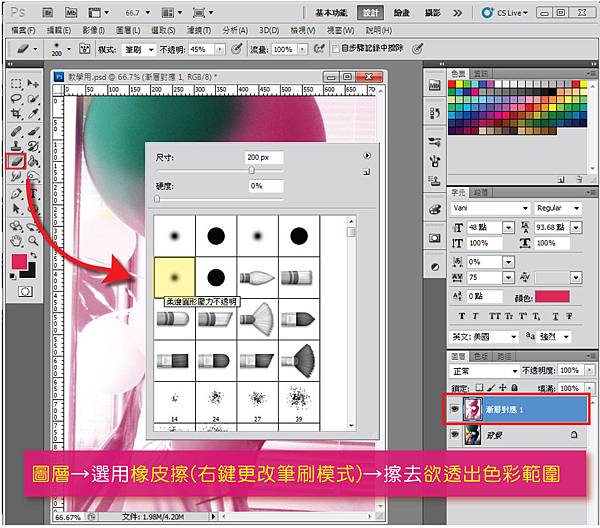The height and width of the screenshot is (528, 600).
Task: Click the foreground color swatch
Action: click(x=19, y=261)
